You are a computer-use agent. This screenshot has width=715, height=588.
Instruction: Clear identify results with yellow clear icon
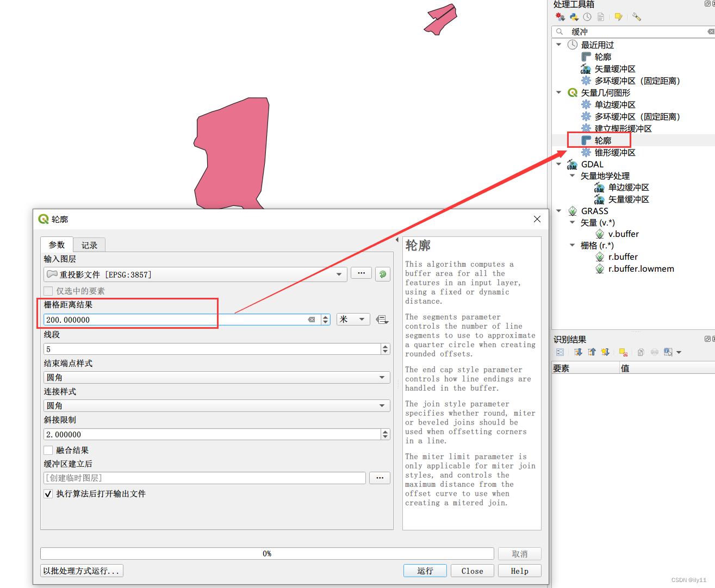[623, 352]
